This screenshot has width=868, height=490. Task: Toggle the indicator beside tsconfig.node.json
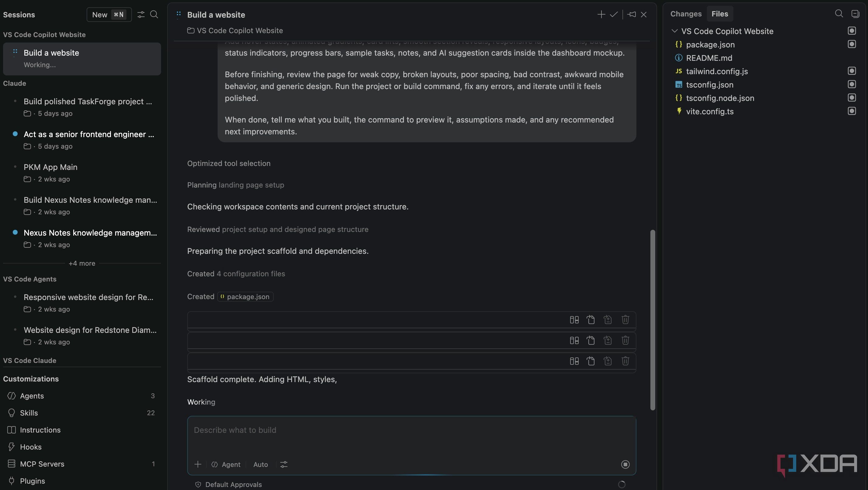pos(852,98)
